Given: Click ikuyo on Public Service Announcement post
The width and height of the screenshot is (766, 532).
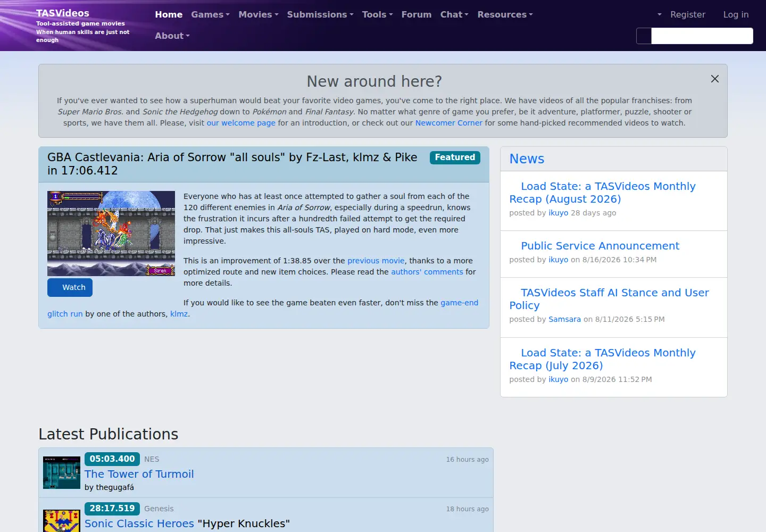Looking at the screenshot, I should [x=559, y=260].
